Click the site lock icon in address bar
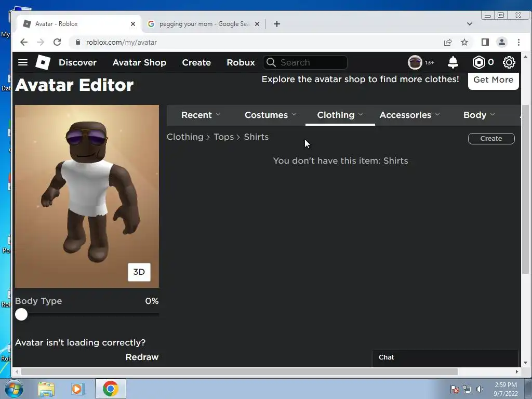Screen dimensions: 532x399 pos(78,42)
